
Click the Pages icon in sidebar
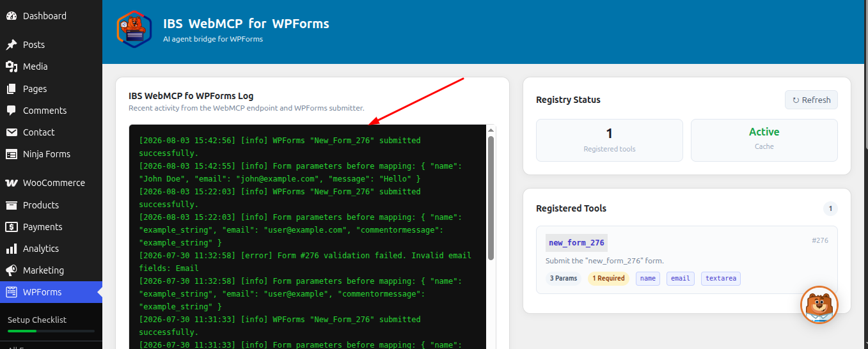pos(12,89)
